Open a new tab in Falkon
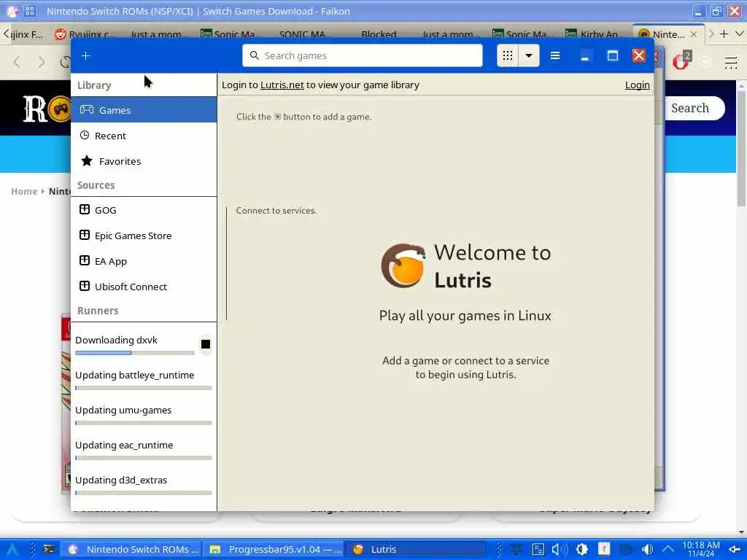 click(x=724, y=34)
